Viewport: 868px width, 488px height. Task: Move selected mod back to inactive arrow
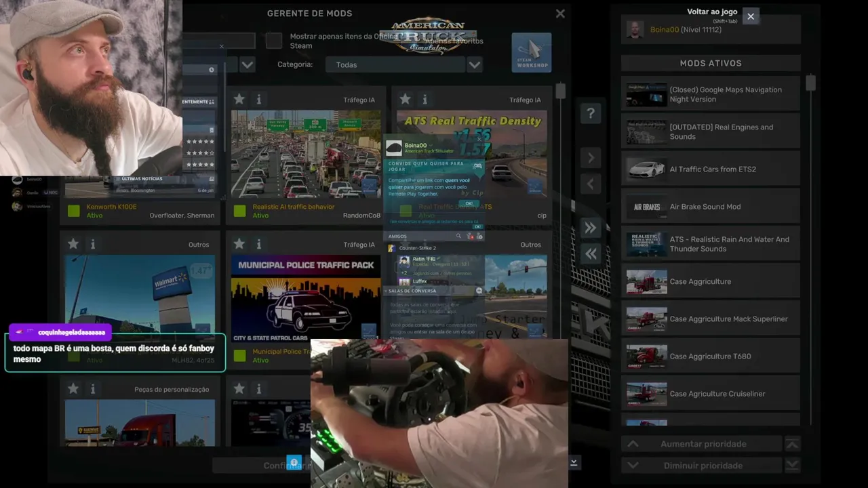(591, 184)
